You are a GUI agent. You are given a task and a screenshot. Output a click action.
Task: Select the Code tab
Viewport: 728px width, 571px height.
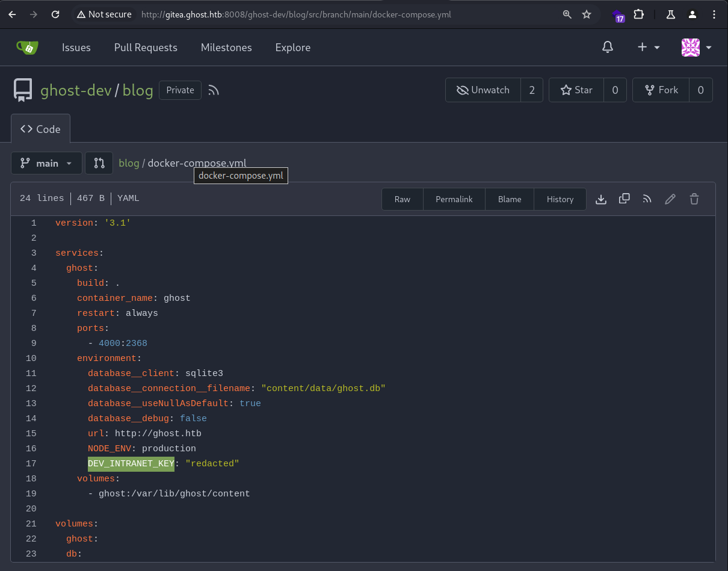40,129
